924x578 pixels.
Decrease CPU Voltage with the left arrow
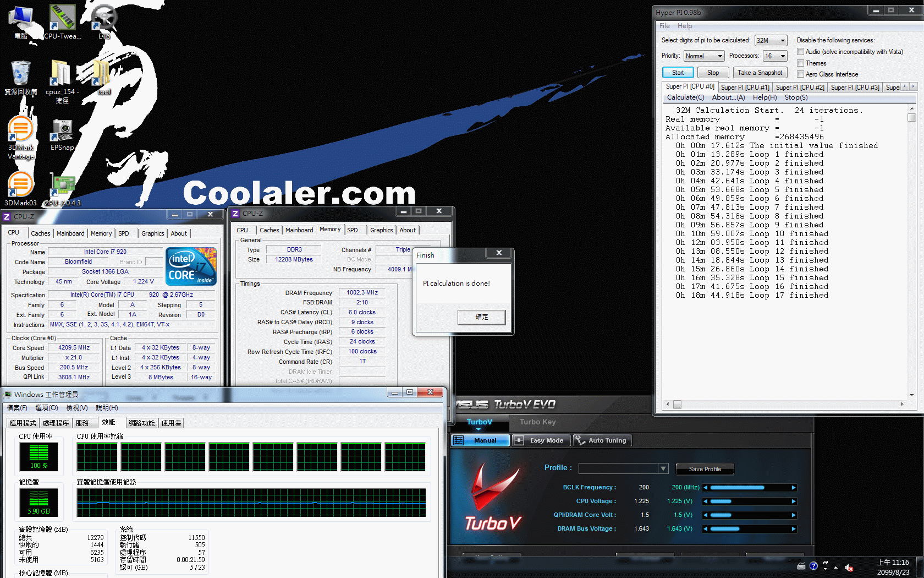(x=706, y=501)
